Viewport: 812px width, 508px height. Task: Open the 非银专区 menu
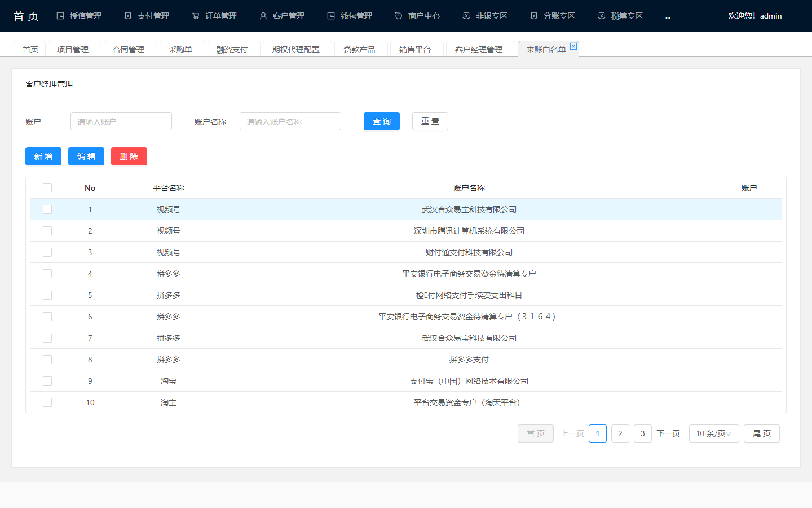tap(486, 16)
